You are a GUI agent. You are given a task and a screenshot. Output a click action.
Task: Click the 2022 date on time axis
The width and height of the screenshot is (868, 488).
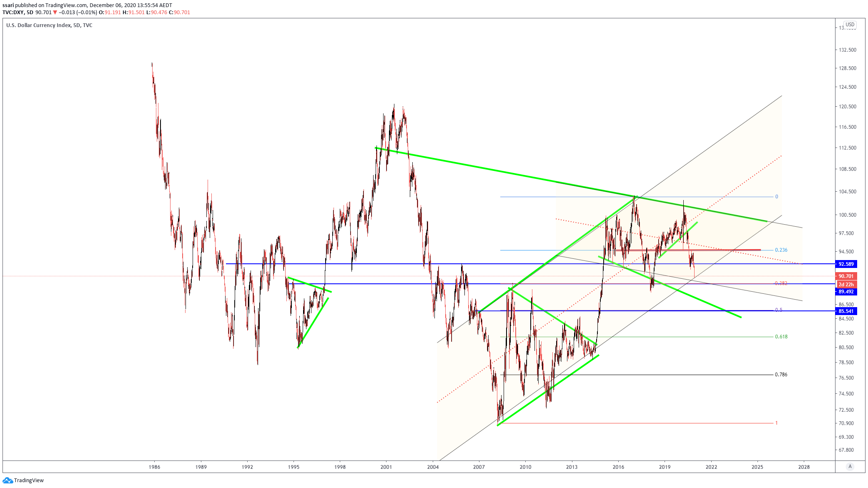pyautogui.click(x=711, y=467)
